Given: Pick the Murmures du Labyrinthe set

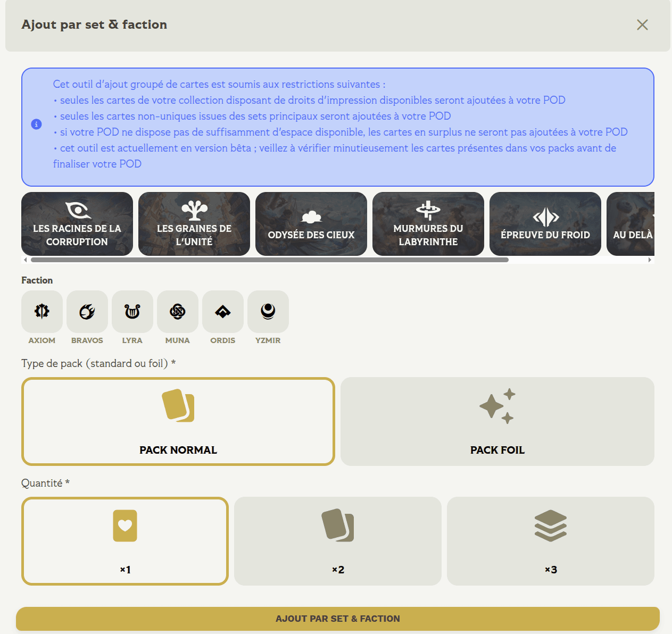Looking at the screenshot, I should tap(428, 224).
